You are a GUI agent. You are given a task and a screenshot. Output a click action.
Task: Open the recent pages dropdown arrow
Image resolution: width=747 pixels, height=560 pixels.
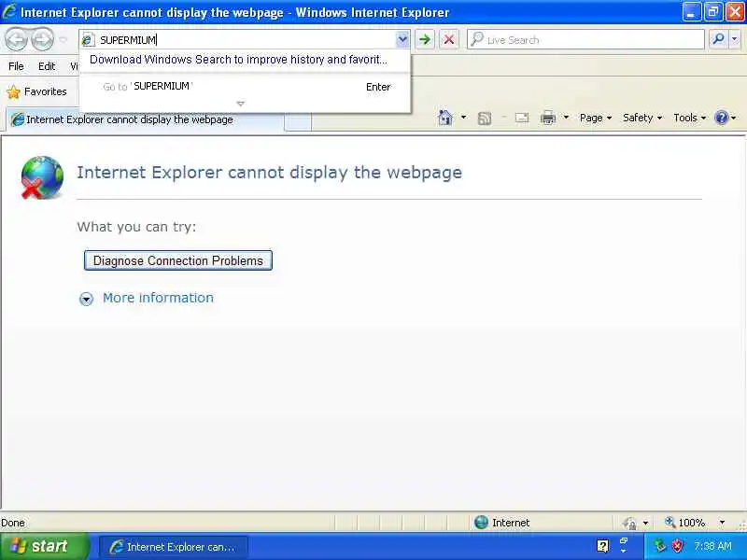pyautogui.click(x=63, y=39)
